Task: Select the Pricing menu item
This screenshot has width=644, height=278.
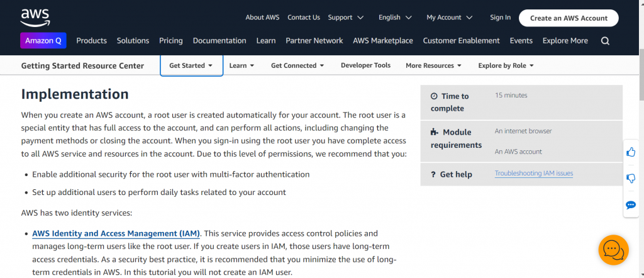Action: tap(170, 41)
